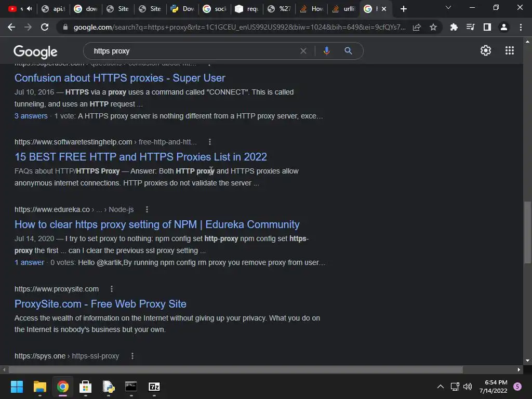This screenshot has width=532, height=399.
Task: Reload the current page
Action: click(45, 27)
